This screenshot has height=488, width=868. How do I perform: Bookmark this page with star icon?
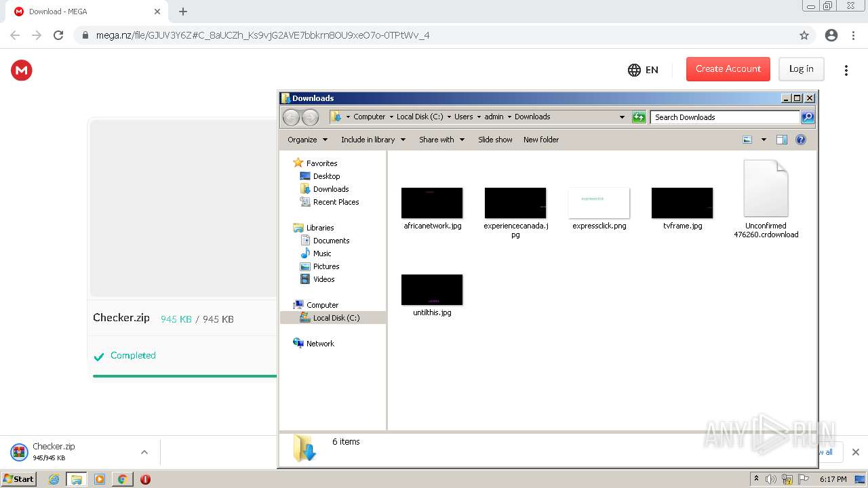[x=804, y=35]
